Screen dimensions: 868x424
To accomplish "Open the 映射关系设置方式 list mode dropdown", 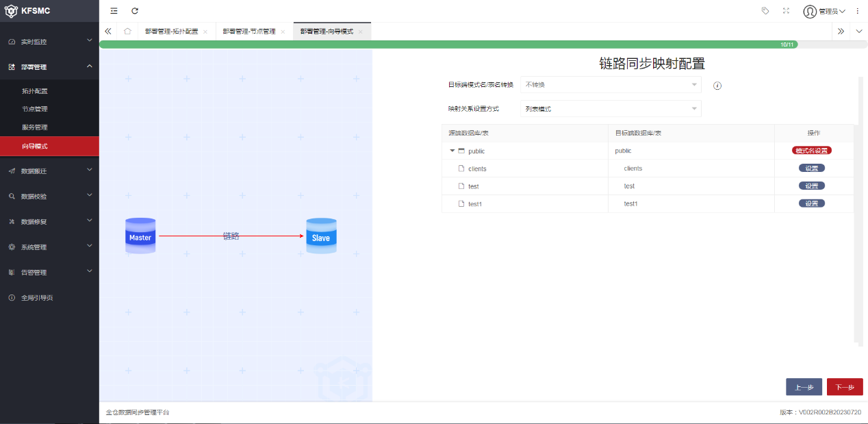I will click(x=609, y=108).
